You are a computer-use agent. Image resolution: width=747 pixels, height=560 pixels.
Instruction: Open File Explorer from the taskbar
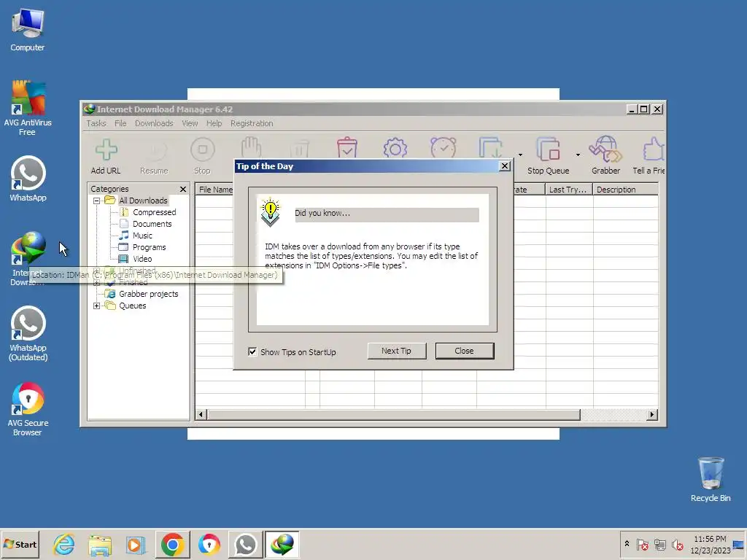(x=100, y=545)
